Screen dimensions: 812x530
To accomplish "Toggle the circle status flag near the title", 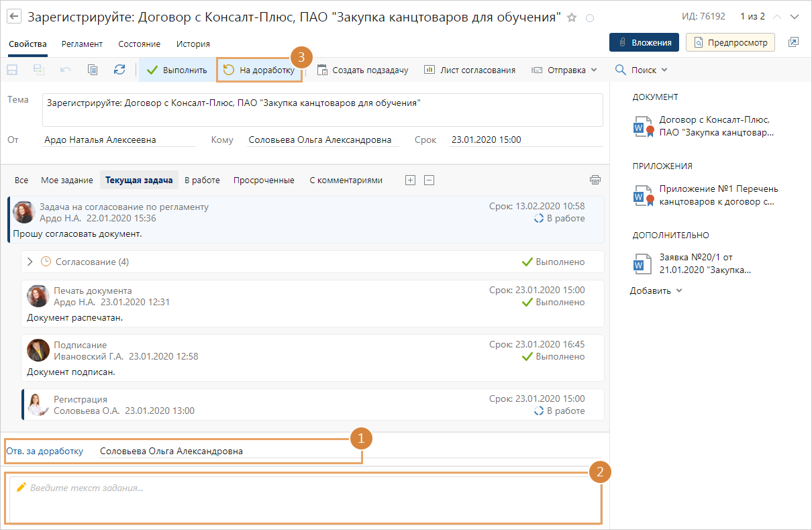I will tap(590, 18).
